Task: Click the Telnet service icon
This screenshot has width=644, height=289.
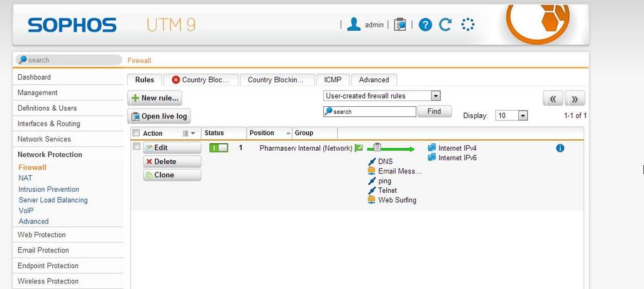Action: click(x=372, y=190)
